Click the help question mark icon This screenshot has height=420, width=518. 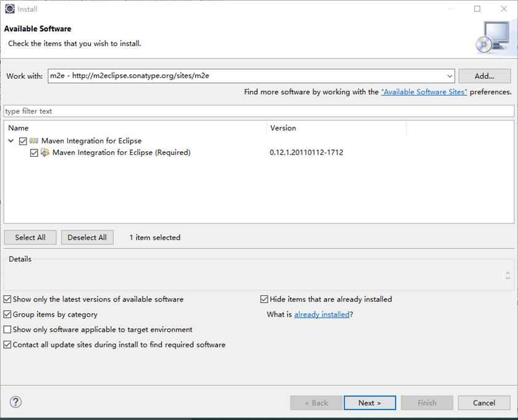tap(15, 402)
